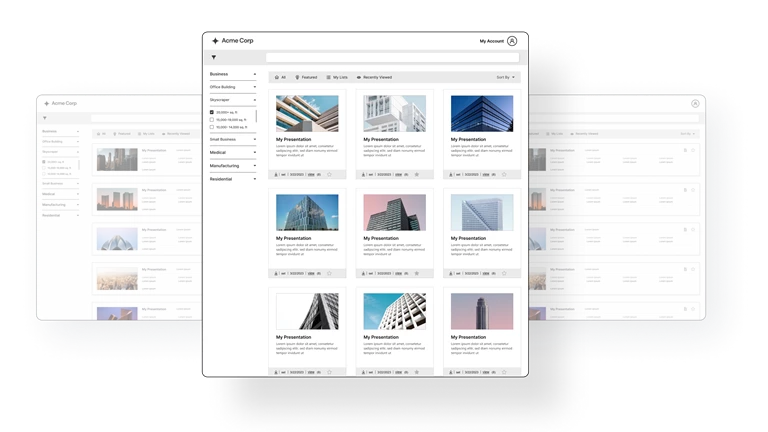Click the account avatar icon in center window
The width and height of the screenshot is (768, 432).
tap(512, 41)
